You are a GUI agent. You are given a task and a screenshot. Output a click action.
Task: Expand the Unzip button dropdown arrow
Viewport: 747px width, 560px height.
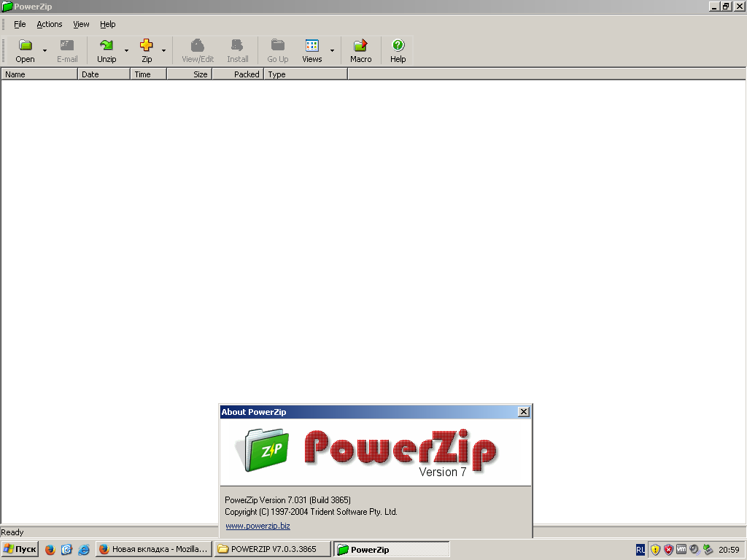126,51
